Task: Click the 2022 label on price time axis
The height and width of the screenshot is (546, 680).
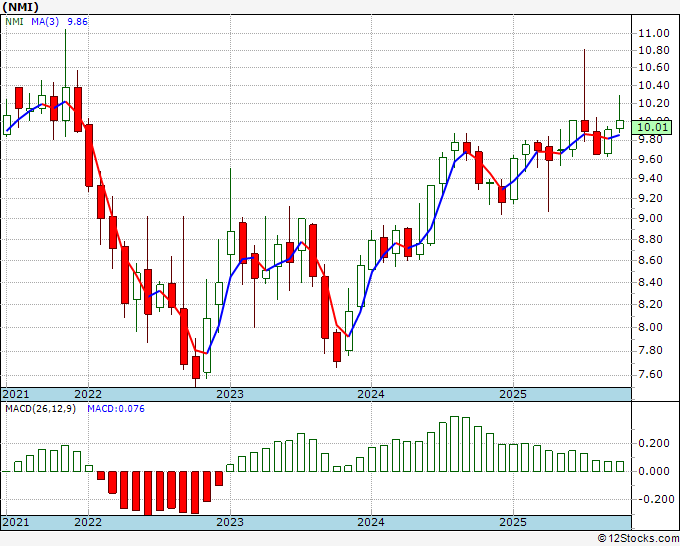Action: pos(88,394)
